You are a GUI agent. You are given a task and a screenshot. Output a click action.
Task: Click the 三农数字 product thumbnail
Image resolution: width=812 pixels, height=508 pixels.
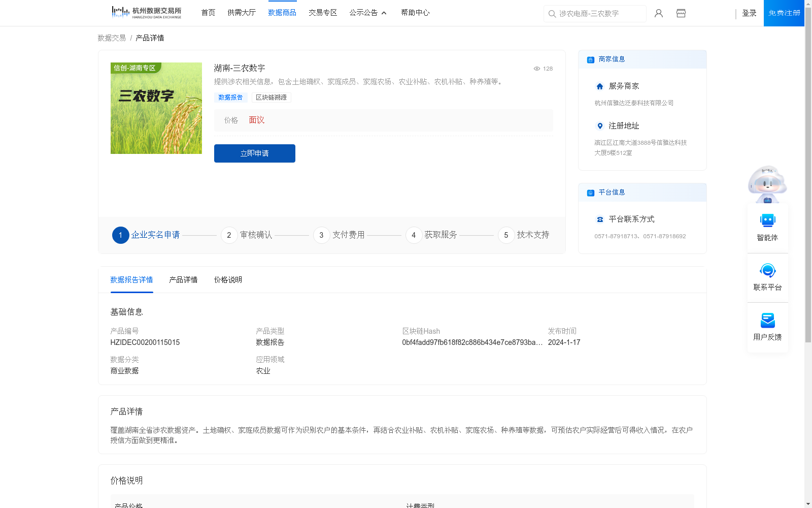156,108
